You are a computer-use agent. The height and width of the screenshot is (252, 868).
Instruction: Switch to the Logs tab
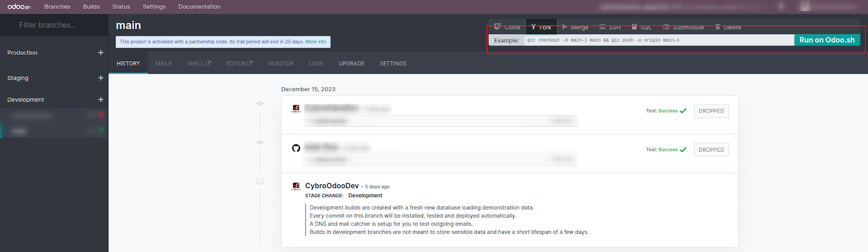point(316,63)
